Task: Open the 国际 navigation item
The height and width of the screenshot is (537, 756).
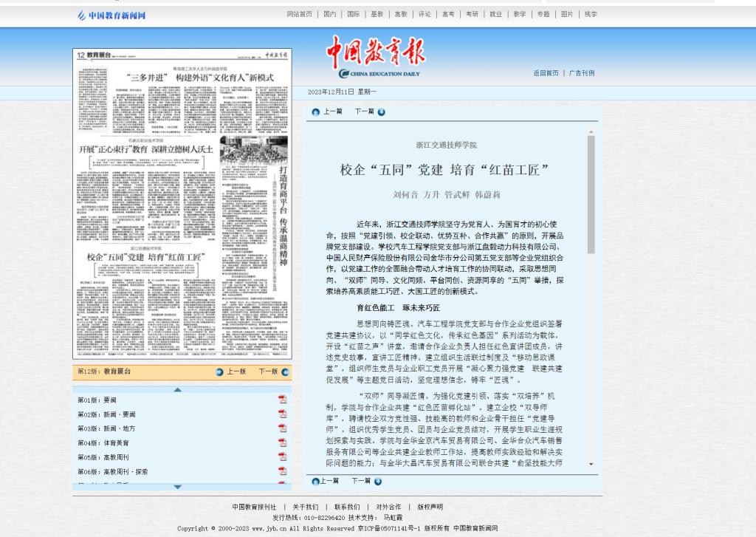Action: [x=354, y=15]
